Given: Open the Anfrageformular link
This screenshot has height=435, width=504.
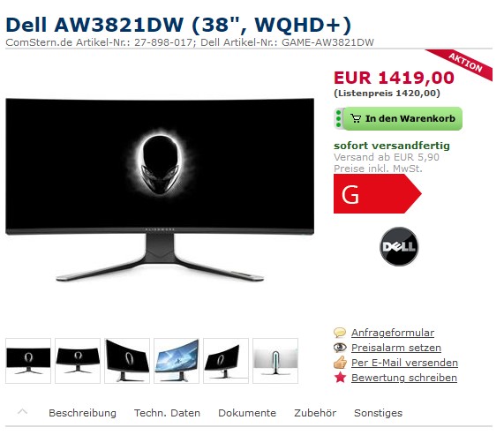Looking at the screenshot, I should 393,333.
